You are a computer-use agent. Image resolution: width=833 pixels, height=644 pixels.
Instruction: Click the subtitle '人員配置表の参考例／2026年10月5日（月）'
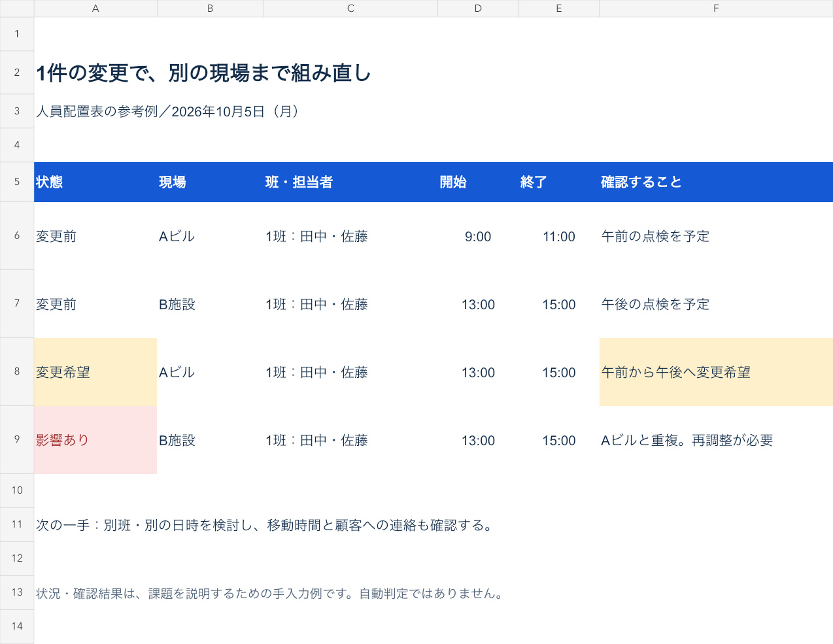tap(170, 111)
